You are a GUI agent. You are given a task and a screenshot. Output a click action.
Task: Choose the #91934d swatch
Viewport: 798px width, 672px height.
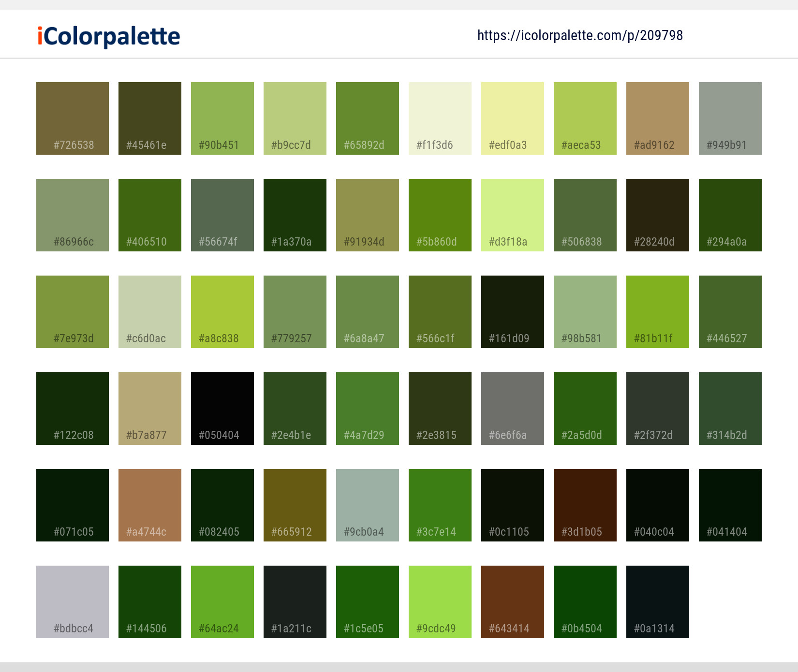click(x=368, y=215)
